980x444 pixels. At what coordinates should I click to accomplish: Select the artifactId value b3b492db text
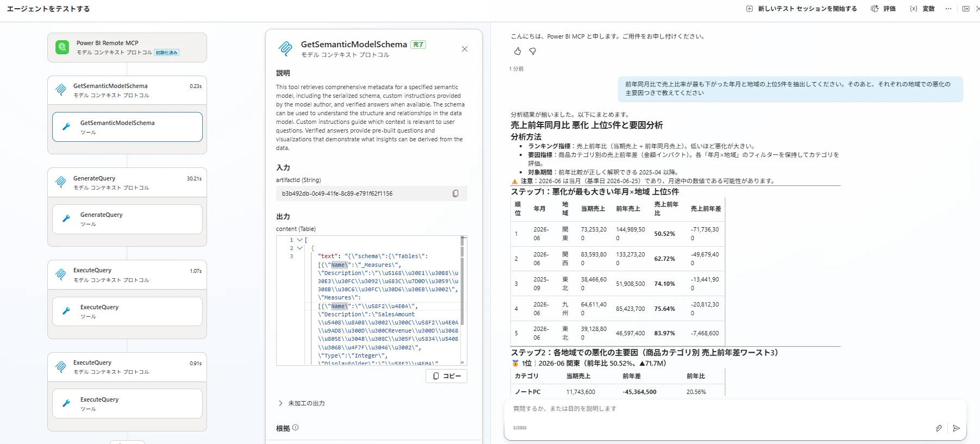click(337, 193)
